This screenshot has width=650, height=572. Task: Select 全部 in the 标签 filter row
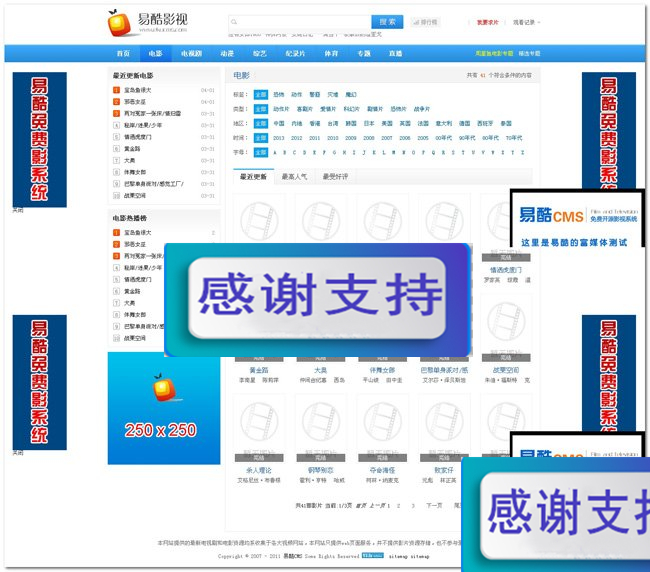pyautogui.click(x=261, y=95)
